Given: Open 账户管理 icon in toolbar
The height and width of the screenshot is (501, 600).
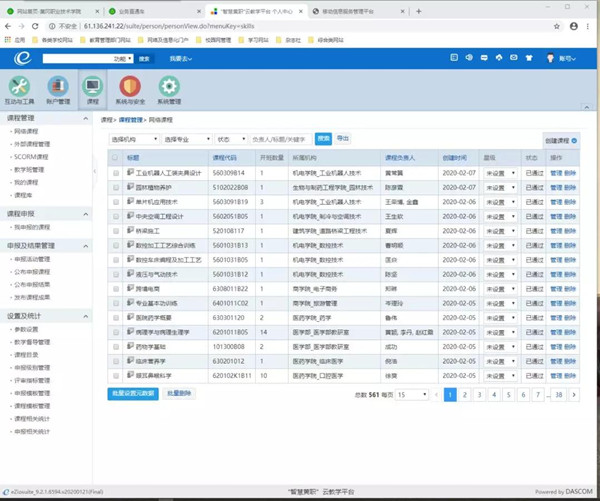Looking at the screenshot, I should point(57,89).
